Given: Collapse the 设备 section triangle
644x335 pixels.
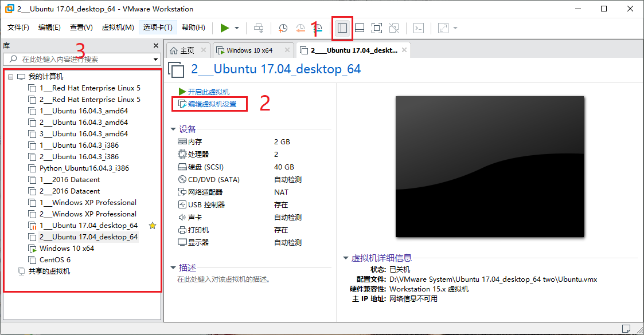Looking at the screenshot, I should 174,129.
